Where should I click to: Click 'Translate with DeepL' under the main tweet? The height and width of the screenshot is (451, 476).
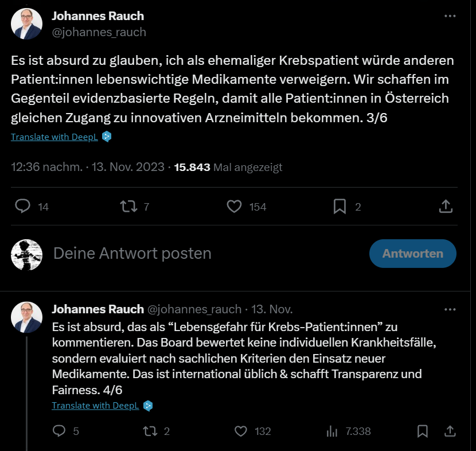click(x=54, y=137)
